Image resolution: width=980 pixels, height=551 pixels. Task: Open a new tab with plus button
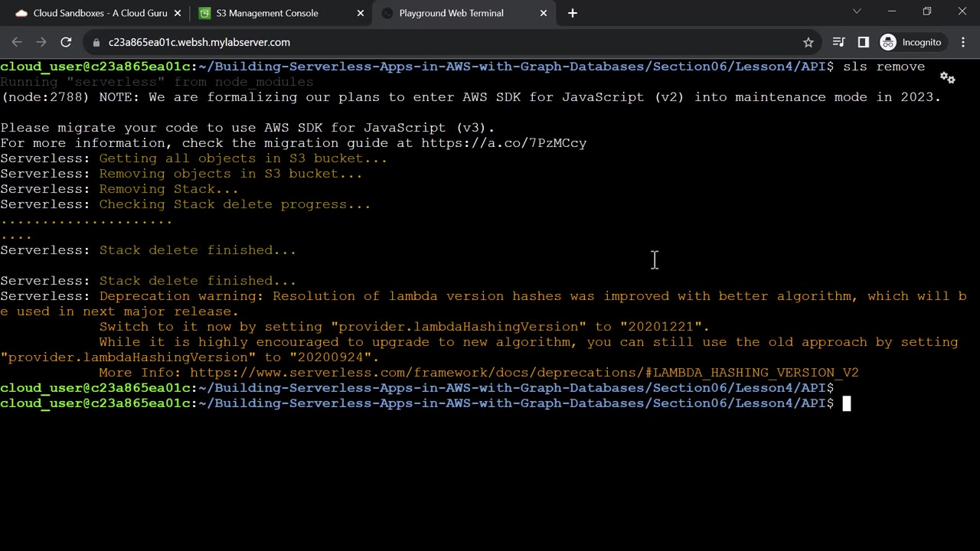click(572, 13)
